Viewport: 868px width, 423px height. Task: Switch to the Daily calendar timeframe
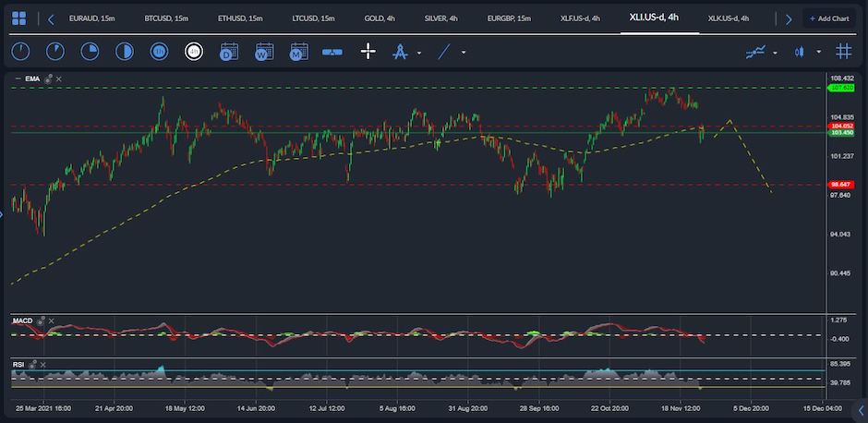point(229,52)
